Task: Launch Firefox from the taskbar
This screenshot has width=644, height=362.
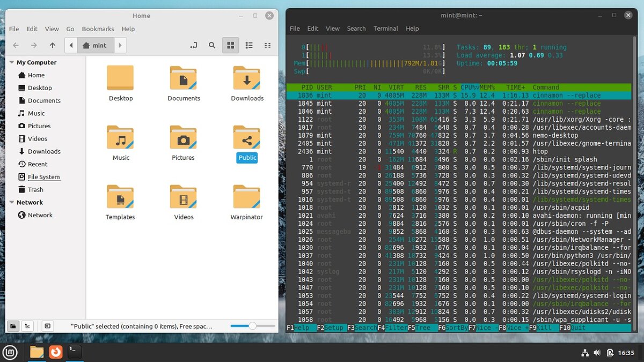Action: pos(56,352)
